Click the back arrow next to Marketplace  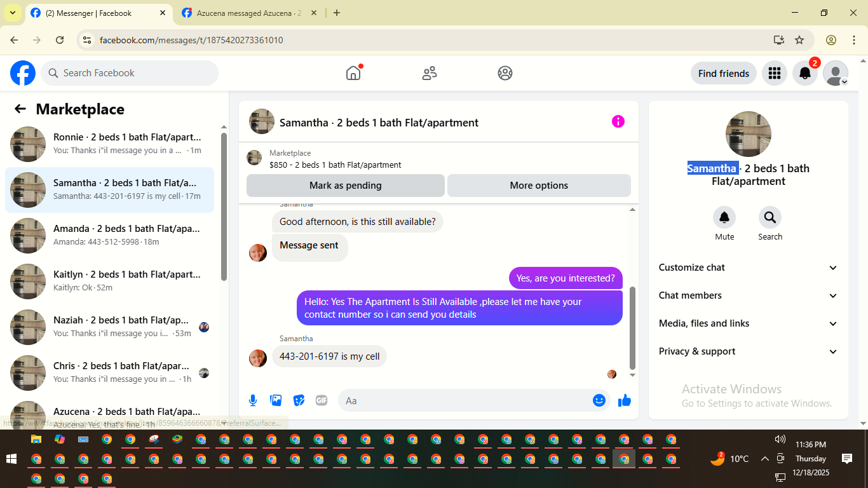(20, 109)
